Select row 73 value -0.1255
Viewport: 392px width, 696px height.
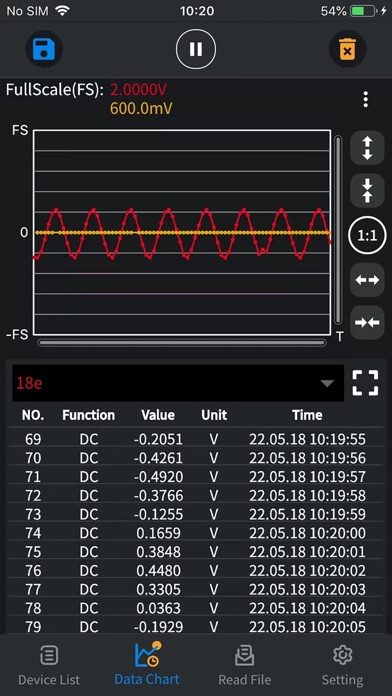click(158, 514)
